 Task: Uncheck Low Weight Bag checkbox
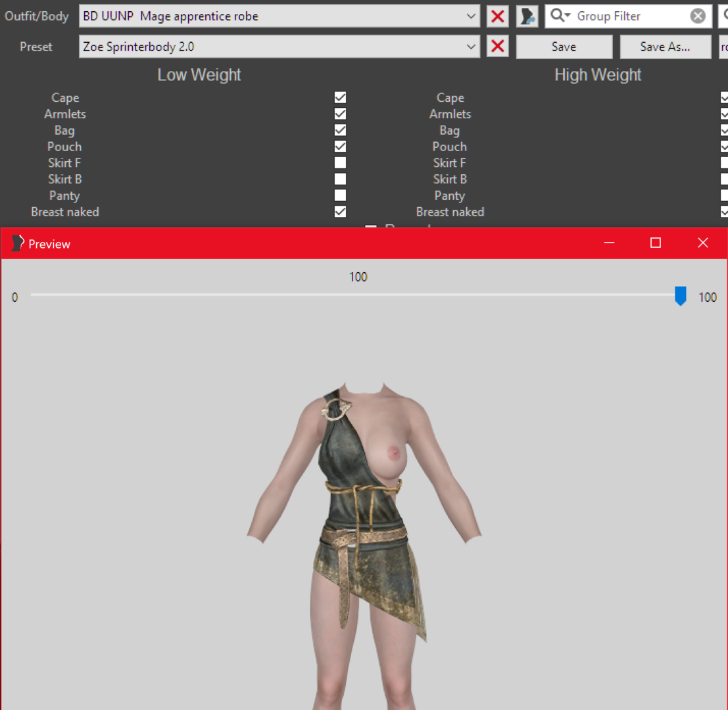pos(340,130)
